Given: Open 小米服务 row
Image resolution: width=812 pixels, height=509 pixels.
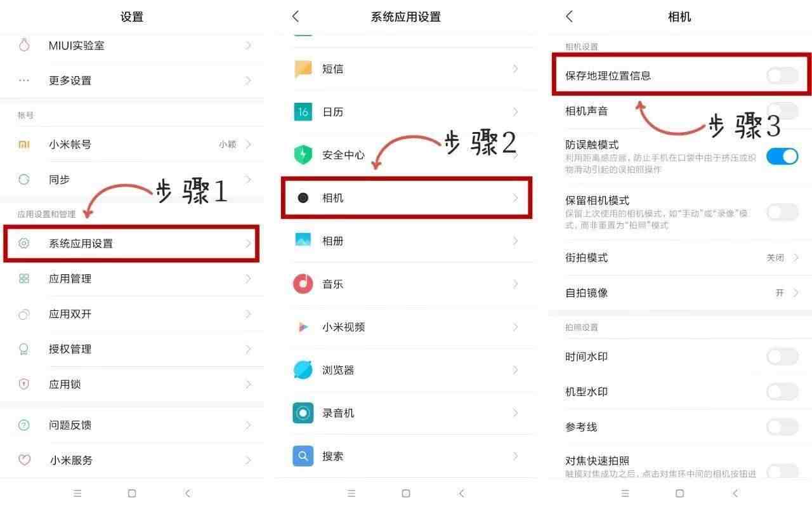Looking at the screenshot, I should (132, 460).
